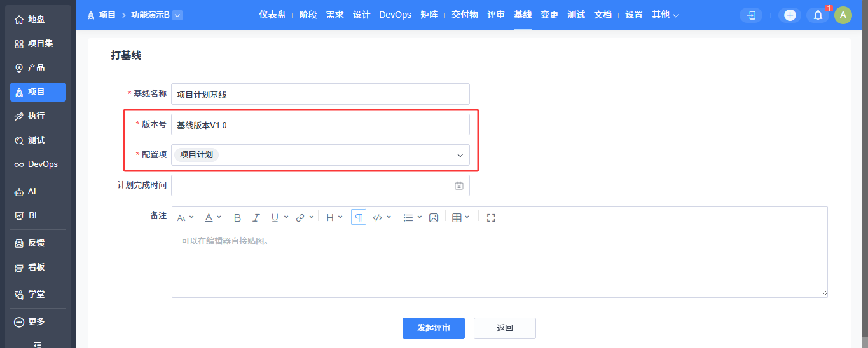Viewport: 868px width, 348px height.
Task: Switch to the 变更 tab
Action: coord(549,15)
